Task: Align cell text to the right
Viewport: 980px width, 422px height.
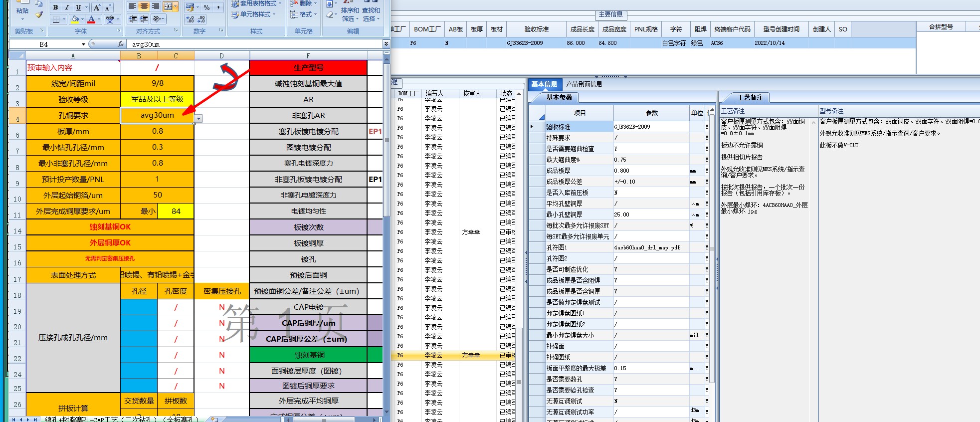Action: (x=156, y=6)
